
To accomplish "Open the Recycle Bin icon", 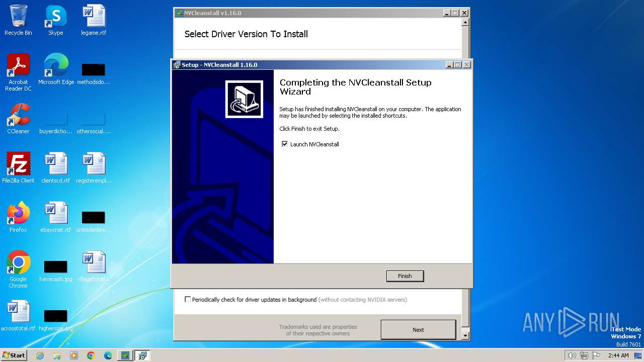I will click(18, 21).
